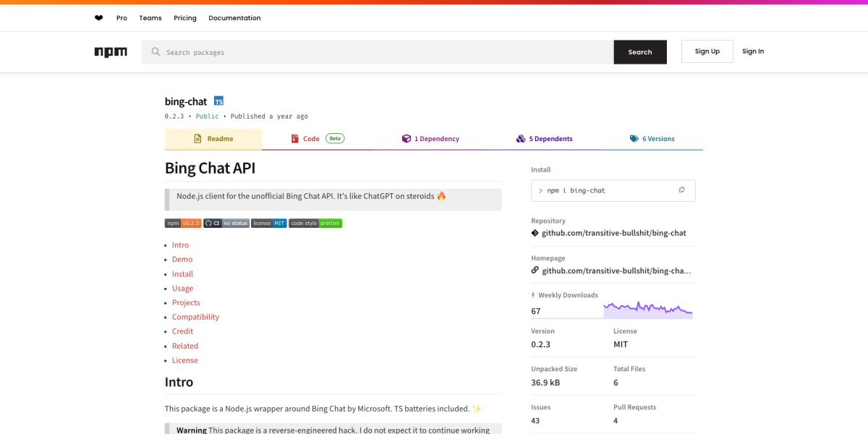Click the chain link icon beside Homepage
Image resolution: width=868 pixels, height=434 pixels.
pos(535,270)
